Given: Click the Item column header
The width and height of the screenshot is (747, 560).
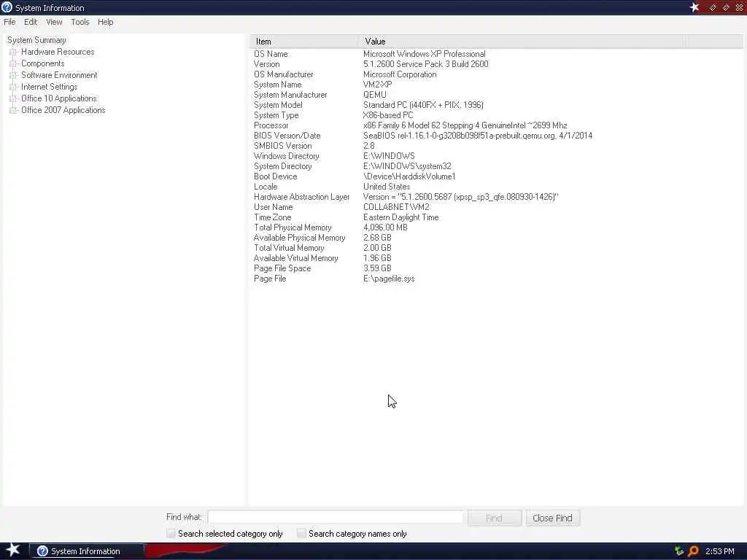Looking at the screenshot, I should click(304, 42).
